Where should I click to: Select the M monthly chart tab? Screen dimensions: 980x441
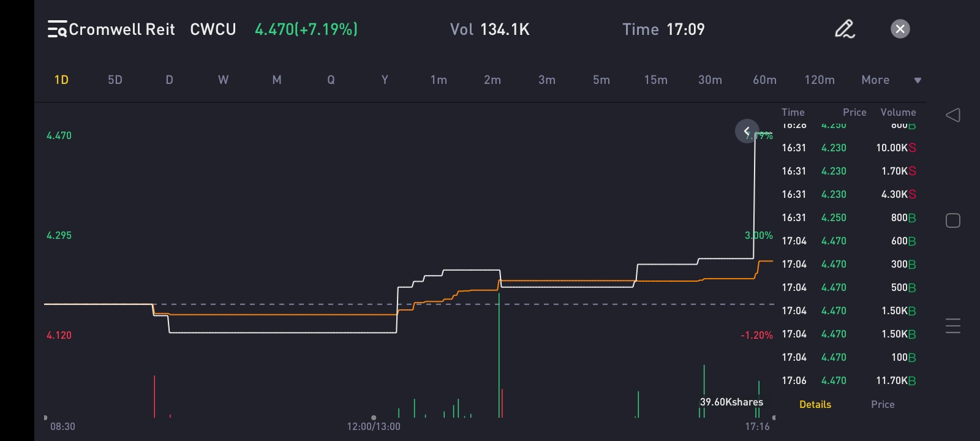[x=277, y=80]
